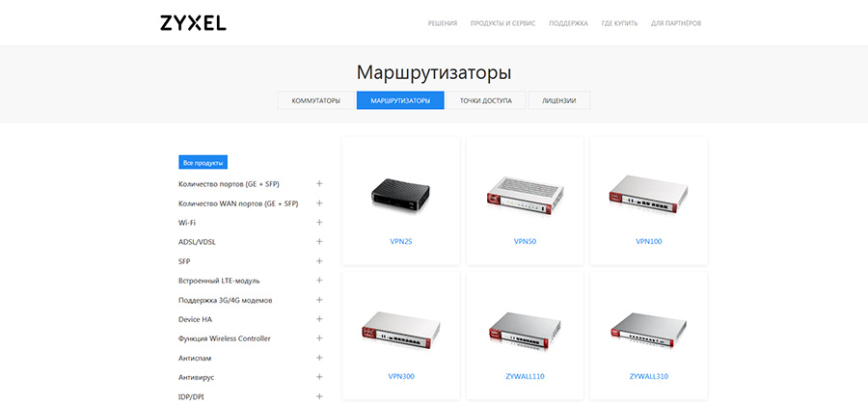Open the Для партнёров menu

tap(676, 23)
